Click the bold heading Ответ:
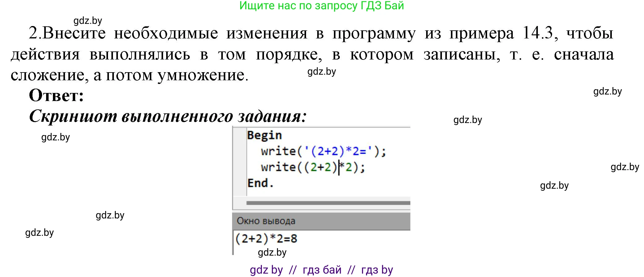644x277 pixels. click(x=56, y=95)
